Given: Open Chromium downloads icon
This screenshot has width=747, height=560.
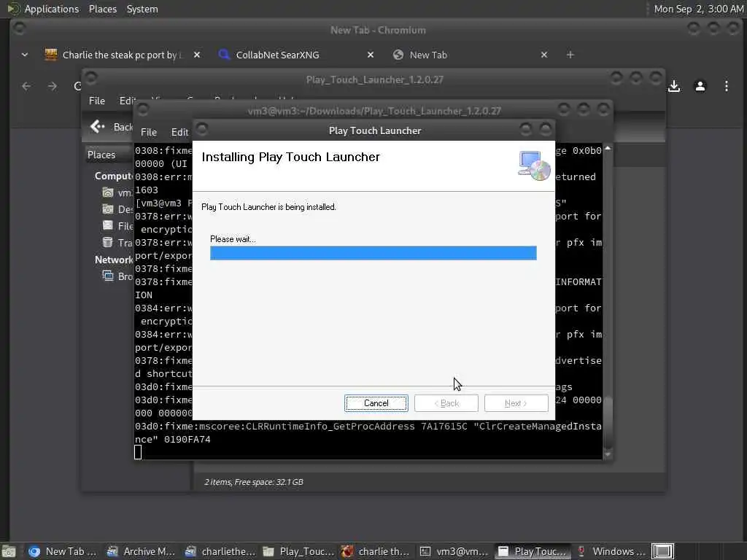Looking at the screenshot, I should (674, 86).
